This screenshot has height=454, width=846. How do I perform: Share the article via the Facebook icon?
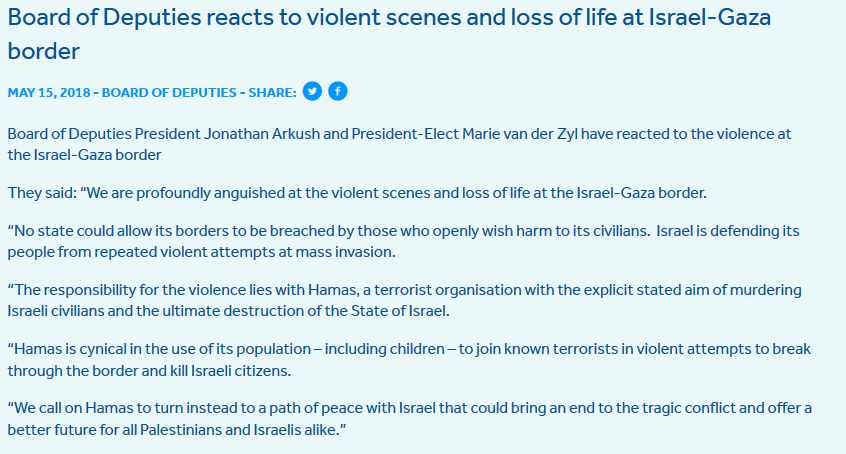click(338, 91)
